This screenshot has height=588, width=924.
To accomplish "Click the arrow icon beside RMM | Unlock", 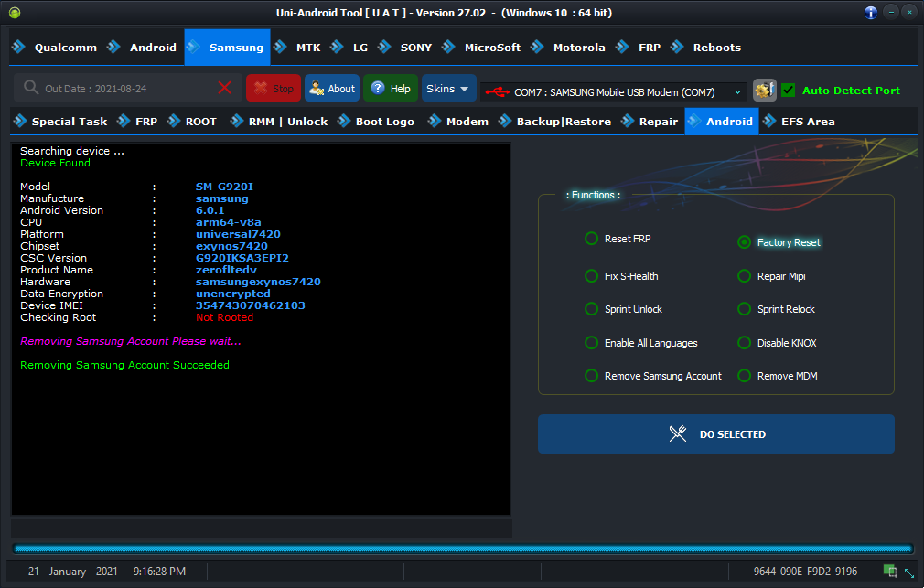I will click(237, 121).
